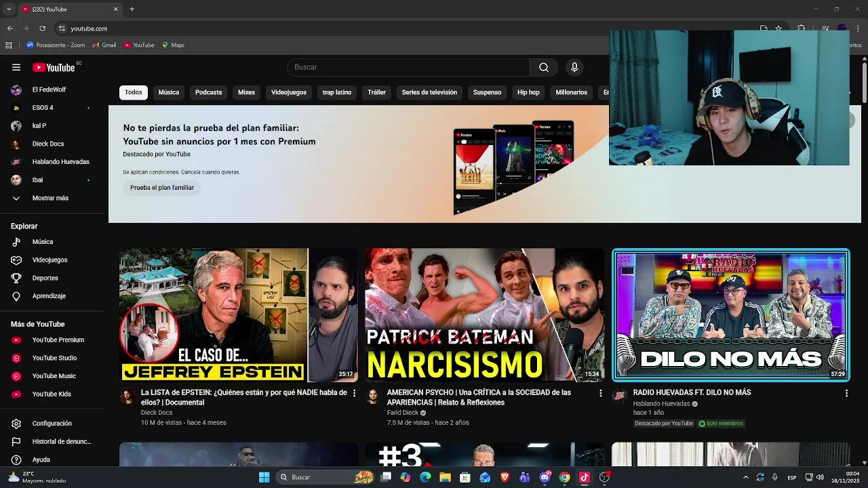
Task: Open YouTube Studio from sidebar
Action: point(54,358)
